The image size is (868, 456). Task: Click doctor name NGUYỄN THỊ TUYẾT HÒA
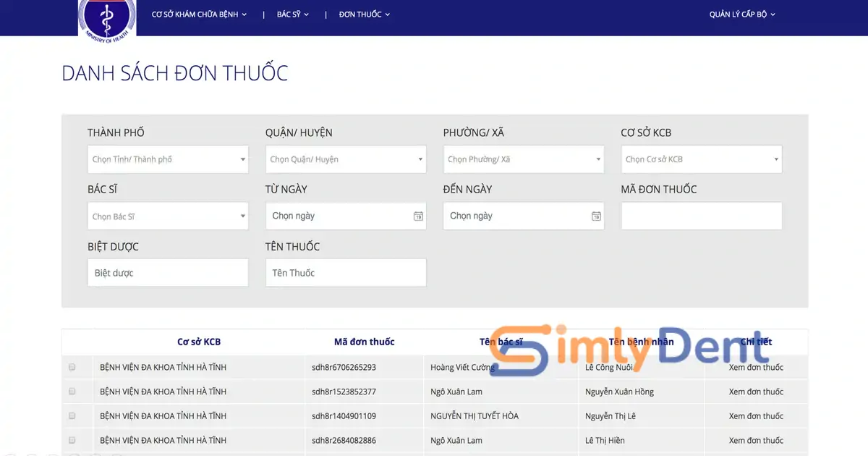[475, 416]
